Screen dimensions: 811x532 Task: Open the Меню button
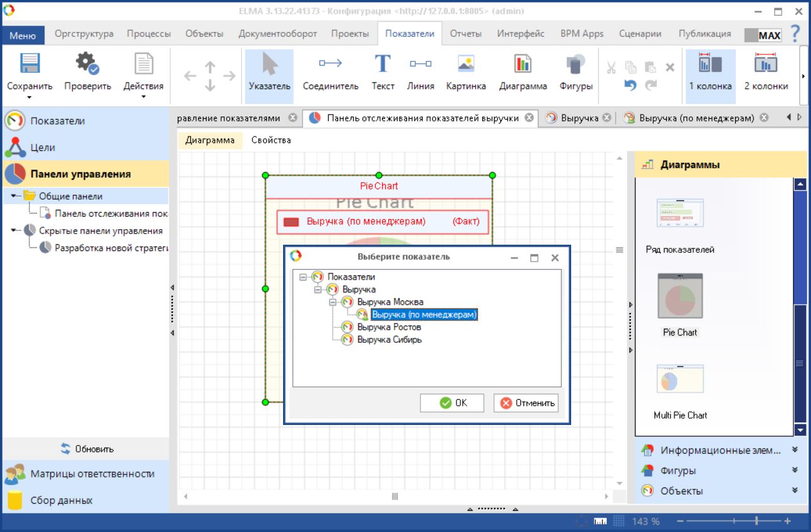23,36
